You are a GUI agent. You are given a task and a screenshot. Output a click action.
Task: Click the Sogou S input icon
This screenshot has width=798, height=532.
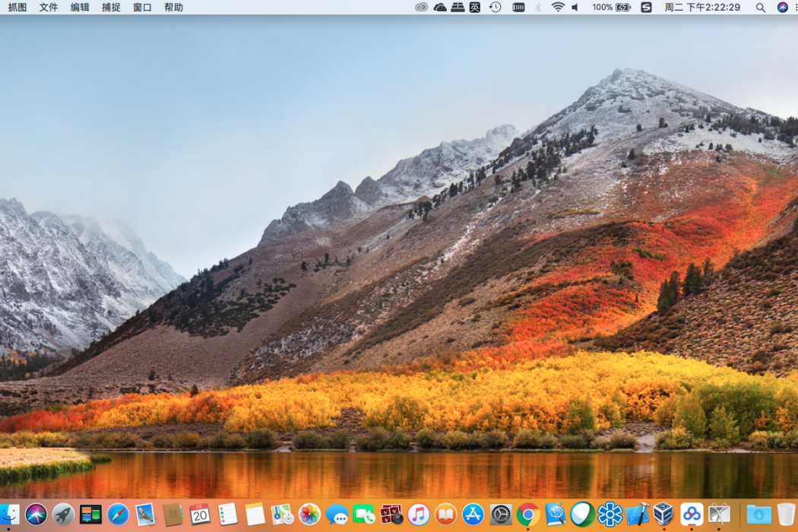[x=646, y=7]
